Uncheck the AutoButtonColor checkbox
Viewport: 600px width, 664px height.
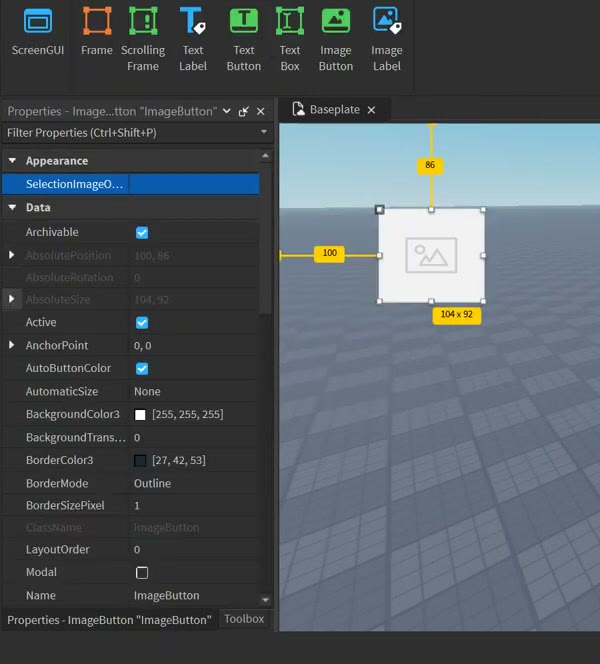142,368
